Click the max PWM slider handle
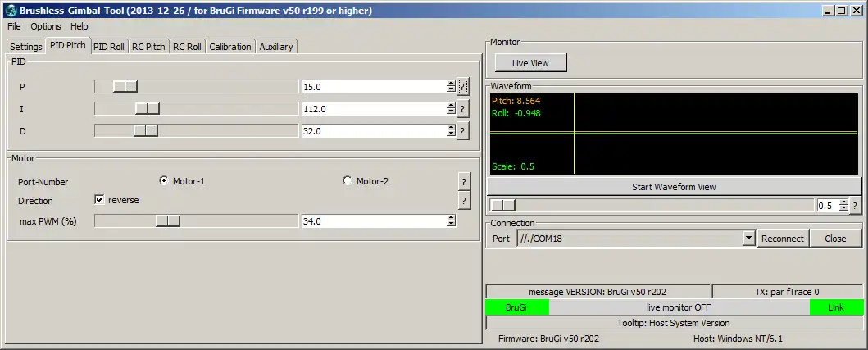 pyautogui.click(x=168, y=221)
